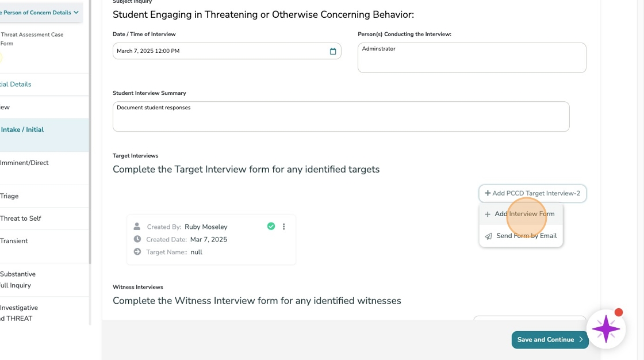Choose Send Form by Email option
The width and height of the screenshot is (644, 360).
point(526,236)
